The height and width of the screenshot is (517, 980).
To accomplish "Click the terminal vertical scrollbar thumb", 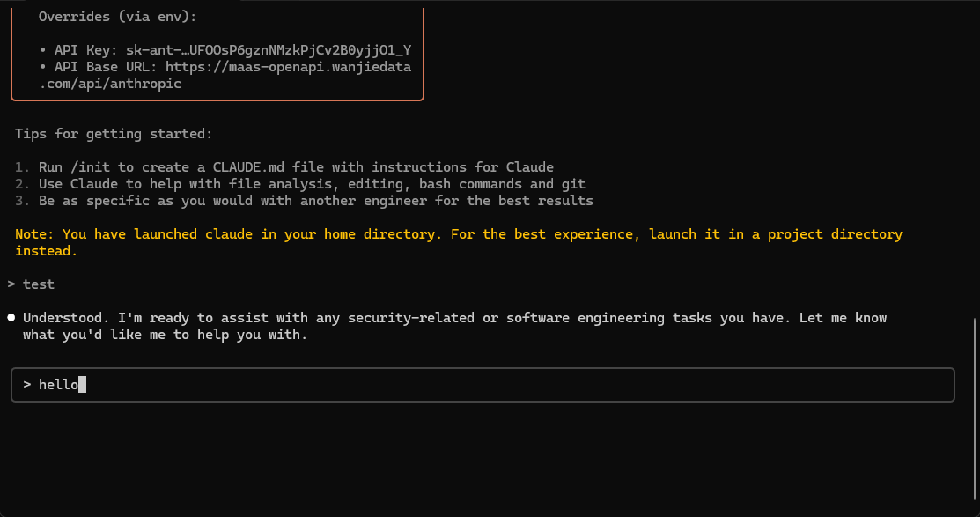I will pyautogui.click(x=976, y=411).
